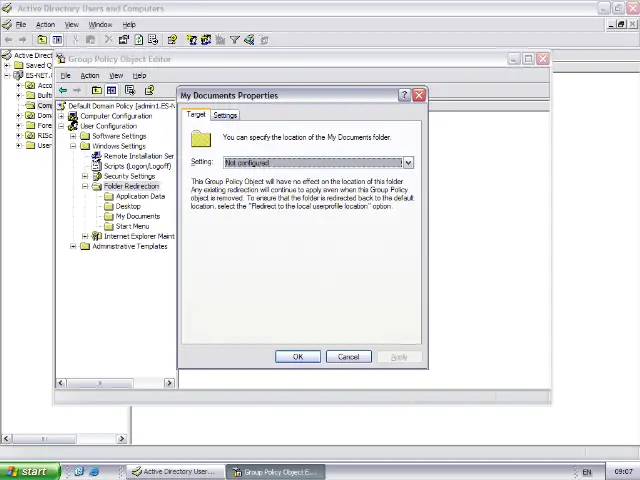
Task: Launch Internet Explorer from quick launch
Action: pyautogui.click(x=94, y=471)
